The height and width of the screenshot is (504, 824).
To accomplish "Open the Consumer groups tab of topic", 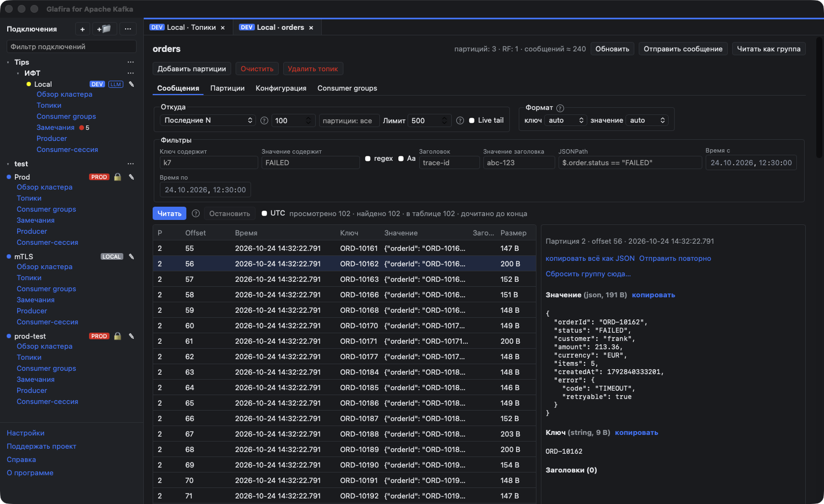I will pyautogui.click(x=347, y=88).
